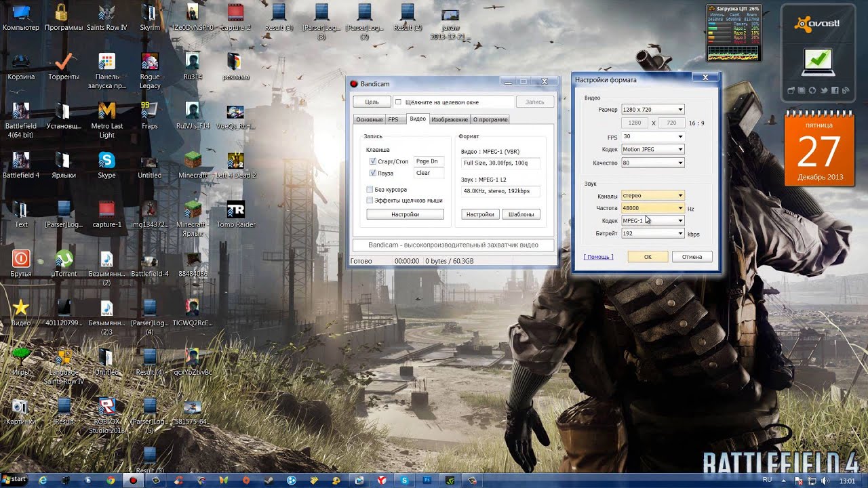This screenshot has width=868, height=488.
Task: Tick the Щёлкните на целевом окне checkbox
Action: pyautogui.click(x=399, y=102)
